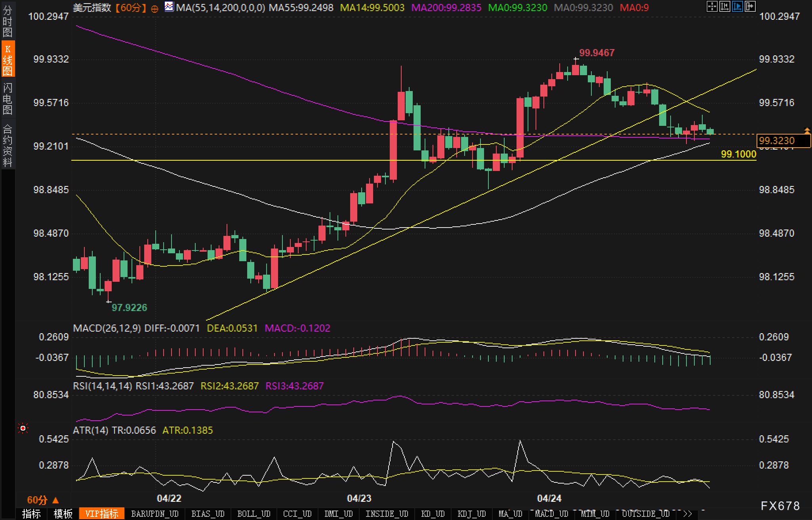
Task: Select the K线图 side tab
Action: click(x=8, y=59)
